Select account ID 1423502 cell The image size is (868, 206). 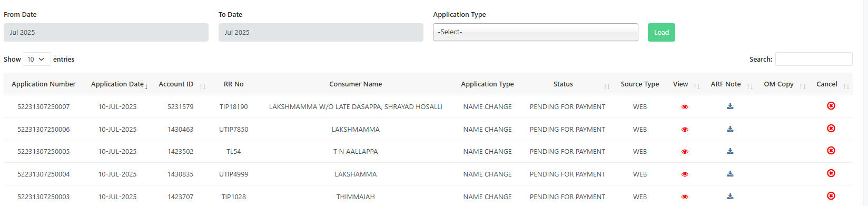181,152
